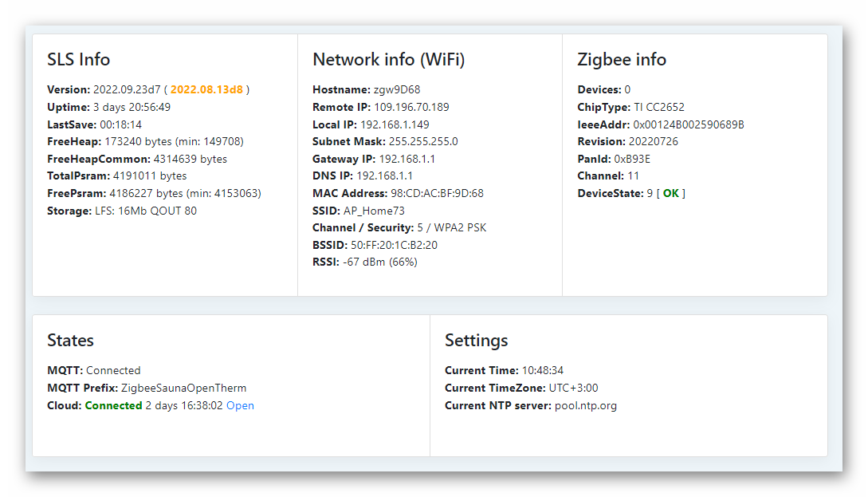Click the MQTT Prefix ZigbeeSaunaOpenTherm

(183, 388)
